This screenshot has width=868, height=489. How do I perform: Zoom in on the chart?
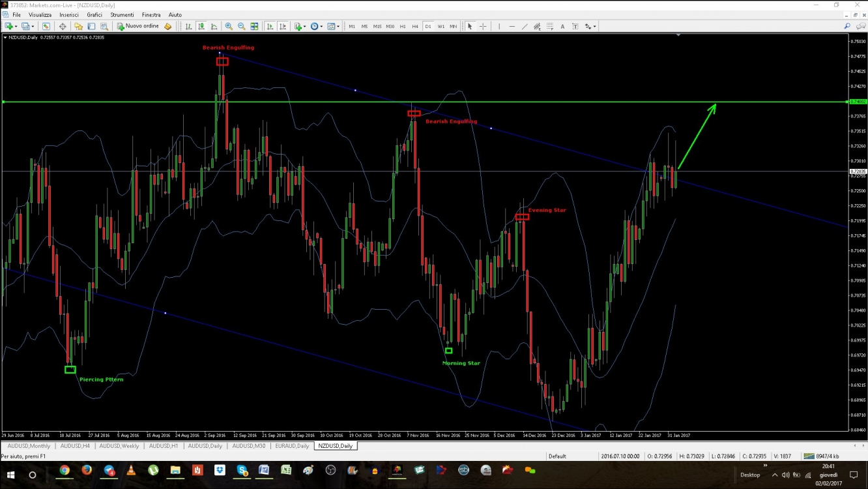(229, 26)
